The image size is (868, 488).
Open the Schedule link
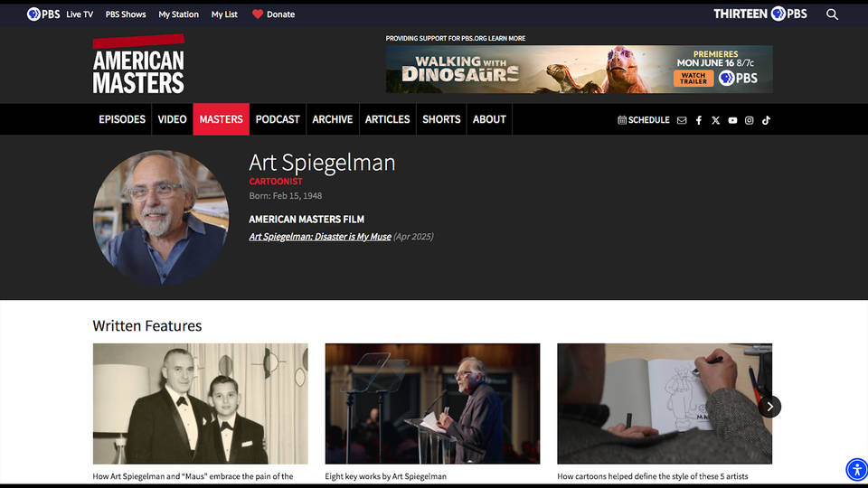(643, 120)
